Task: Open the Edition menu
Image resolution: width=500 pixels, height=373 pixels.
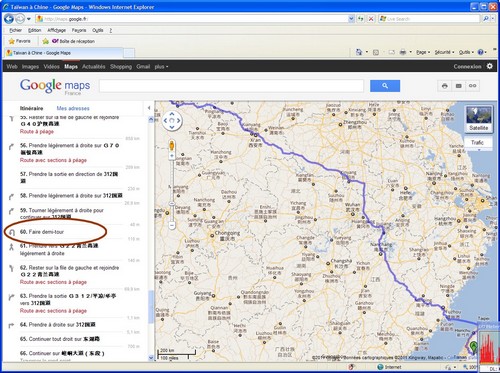Action: coord(34,30)
